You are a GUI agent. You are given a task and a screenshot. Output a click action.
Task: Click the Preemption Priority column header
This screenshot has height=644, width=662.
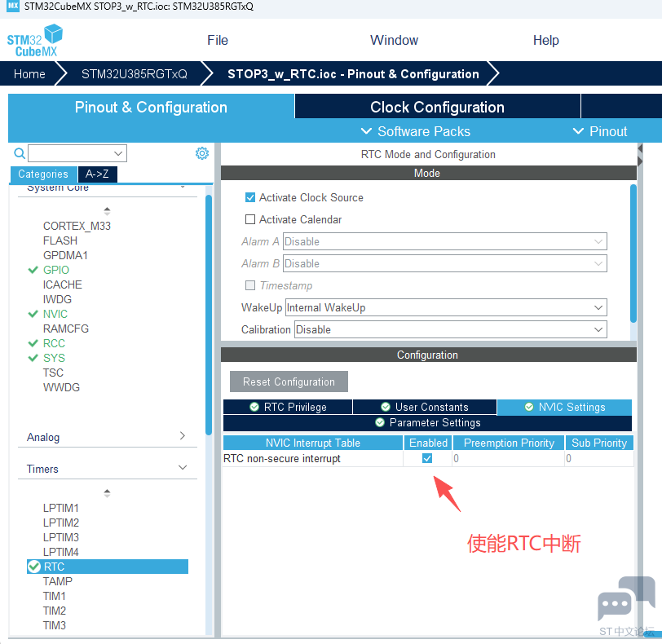point(509,443)
